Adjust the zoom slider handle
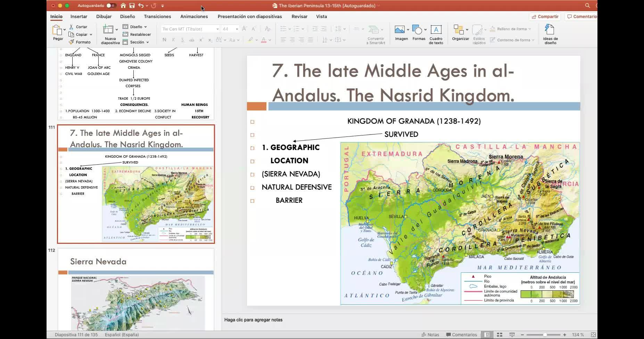The width and height of the screenshot is (644, 339). (545, 334)
